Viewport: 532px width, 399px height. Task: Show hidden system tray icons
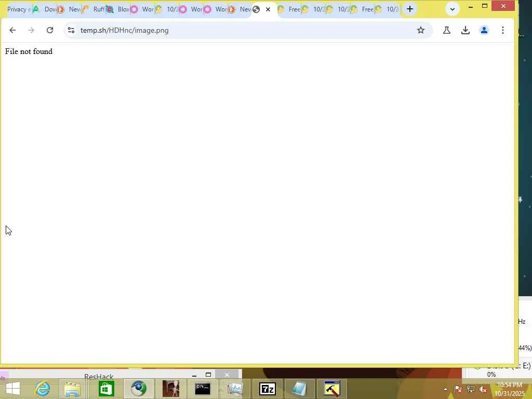point(445,389)
